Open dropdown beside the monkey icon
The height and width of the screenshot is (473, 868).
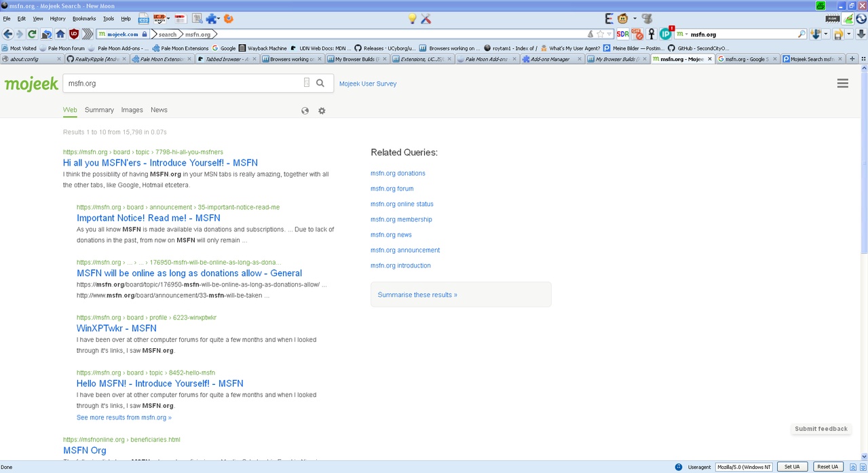pyautogui.click(x=635, y=19)
